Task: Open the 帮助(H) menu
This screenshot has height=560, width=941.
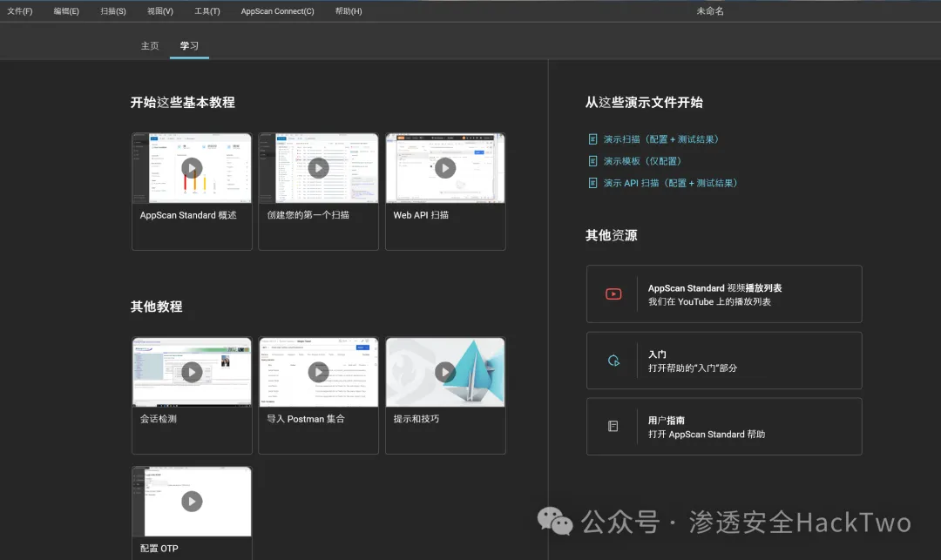Action: pyautogui.click(x=348, y=10)
